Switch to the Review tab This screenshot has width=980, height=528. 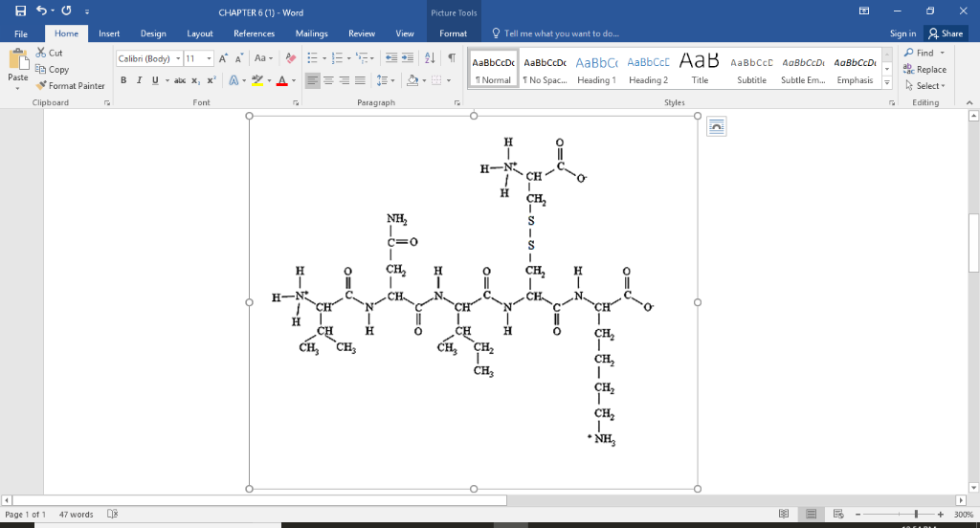tap(361, 33)
